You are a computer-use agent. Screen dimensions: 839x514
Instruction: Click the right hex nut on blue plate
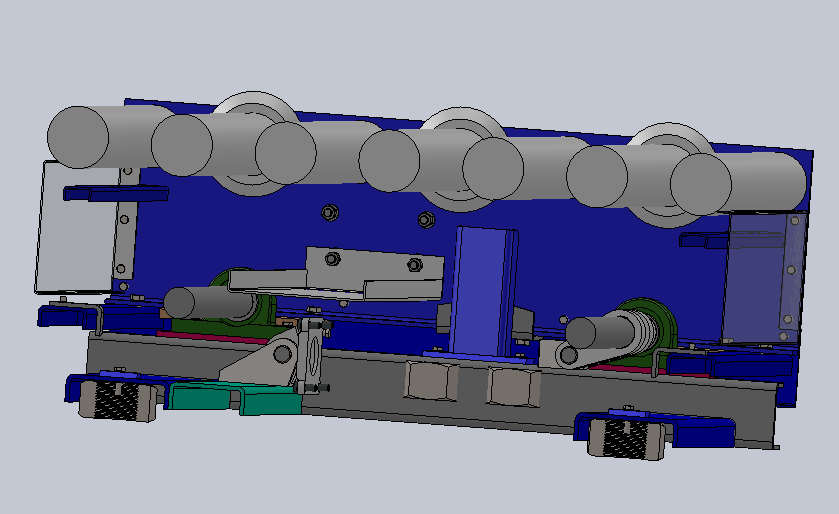click(x=426, y=219)
